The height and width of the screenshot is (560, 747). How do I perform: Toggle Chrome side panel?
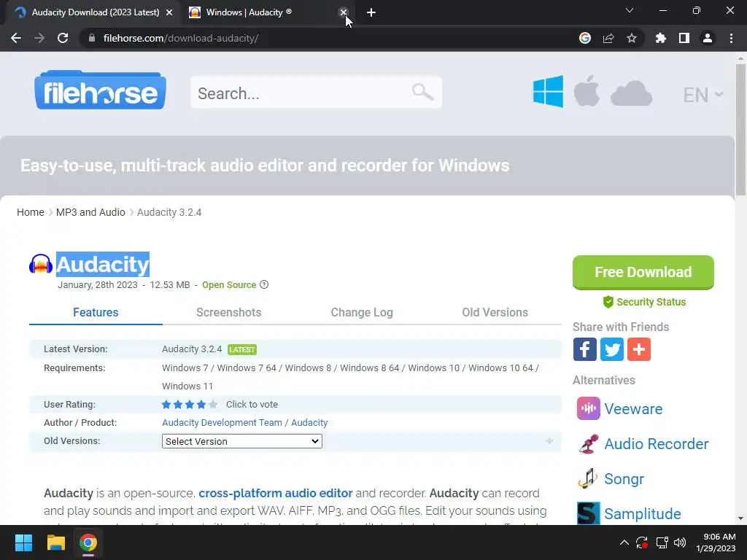coord(684,38)
